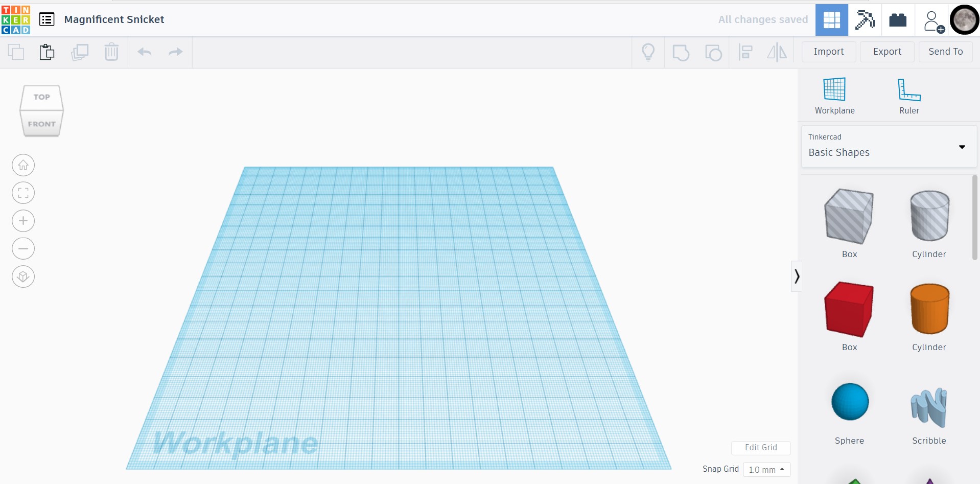Click the Undo arrow
The image size is (980, 484).
[x=145, y=52]
